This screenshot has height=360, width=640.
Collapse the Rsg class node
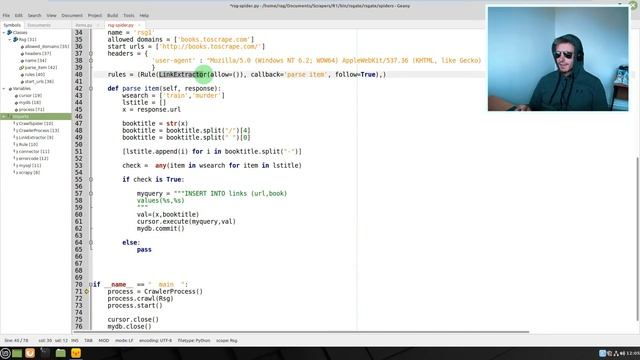pyautogui.click(x=10, y=40)
